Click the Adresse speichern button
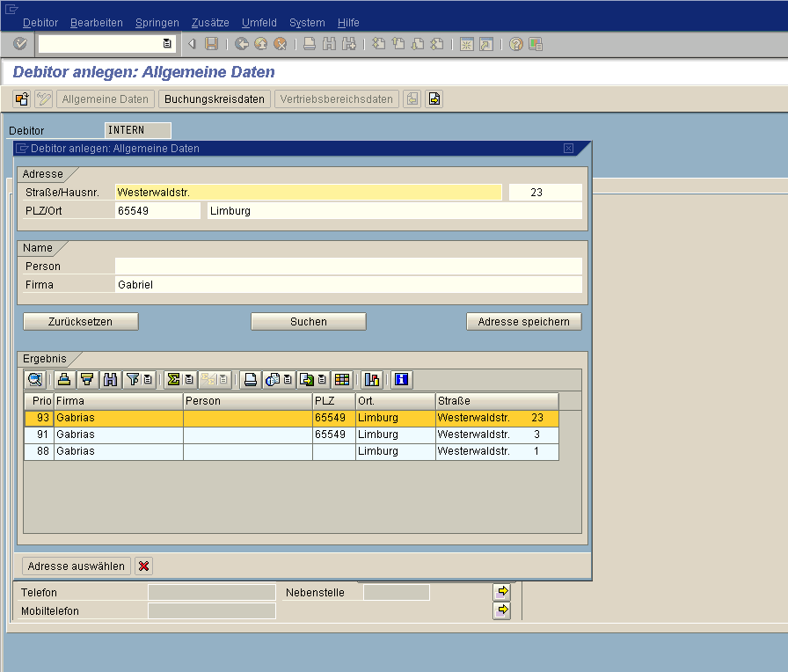The height and width of the screenshot is (672, 788). point(523,322)
